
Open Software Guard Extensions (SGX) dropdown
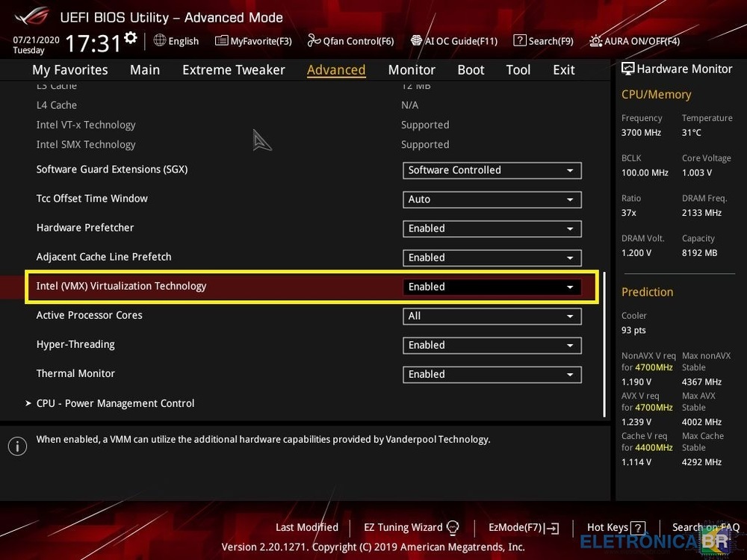click(x=492, y=170)
